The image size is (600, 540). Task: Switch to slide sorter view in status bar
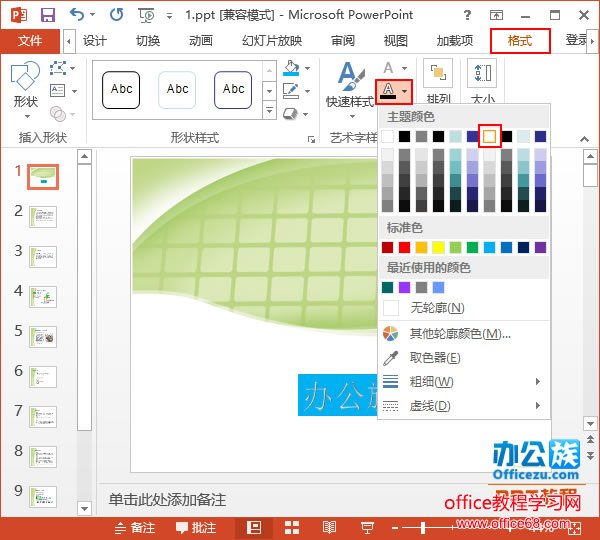click(292, 527)
